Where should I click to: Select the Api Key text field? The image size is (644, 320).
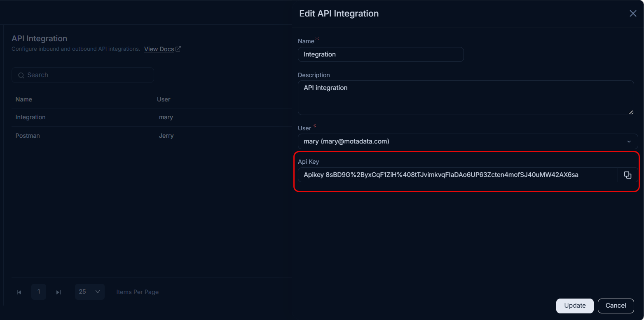pyautogui.click(x=458, y=175)
